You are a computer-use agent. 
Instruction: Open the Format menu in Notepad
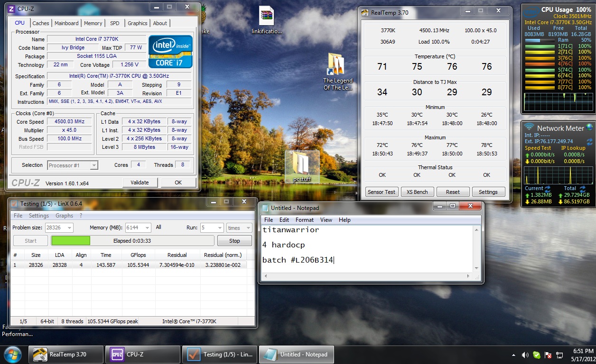[x=305, y=220]
